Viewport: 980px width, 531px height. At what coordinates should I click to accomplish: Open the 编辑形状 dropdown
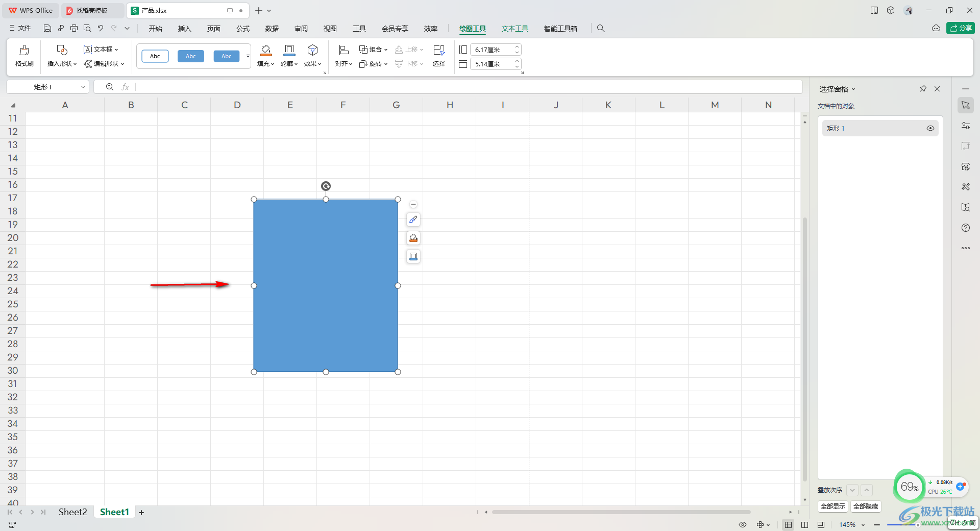pyautogui.click(x=104, y=64)
